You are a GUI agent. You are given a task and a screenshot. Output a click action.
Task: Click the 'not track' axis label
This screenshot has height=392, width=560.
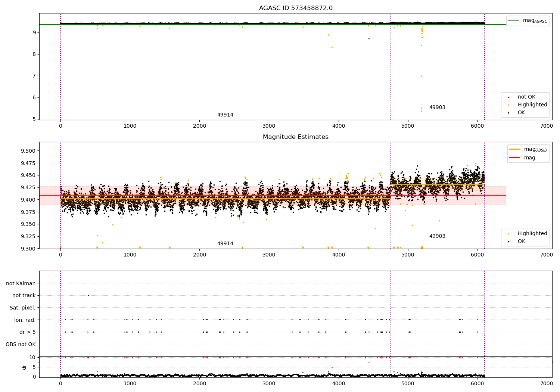pos(24,295)
